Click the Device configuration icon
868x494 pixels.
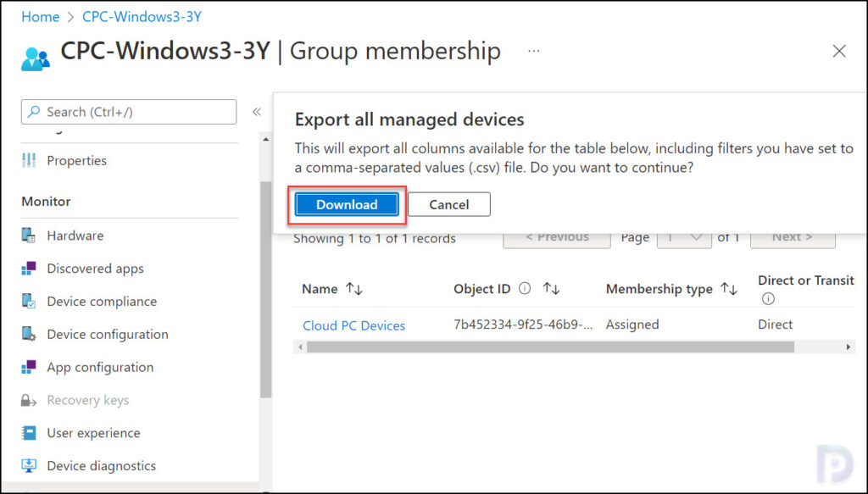[x=29, y=334]
